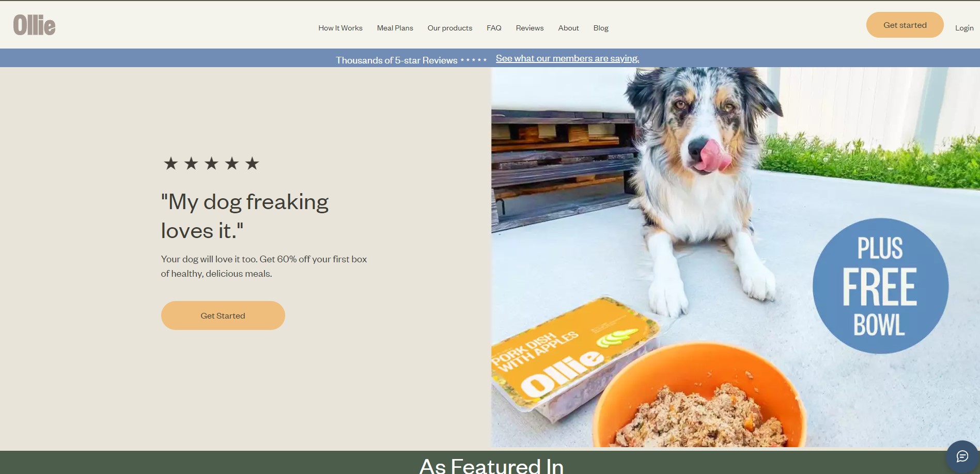The height and width of the screenshot is (474, 980).
Task: Visit the Blog
Action: tap(601, 28)
